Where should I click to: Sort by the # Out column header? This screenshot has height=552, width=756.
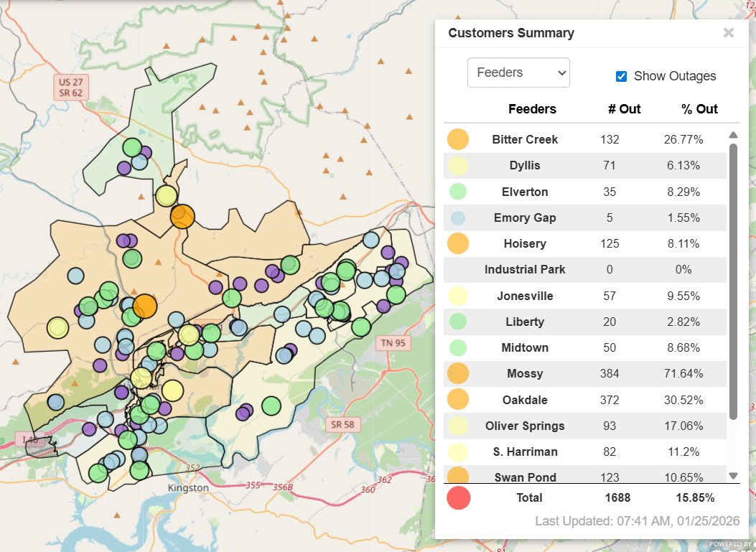[x=624, y=109]
